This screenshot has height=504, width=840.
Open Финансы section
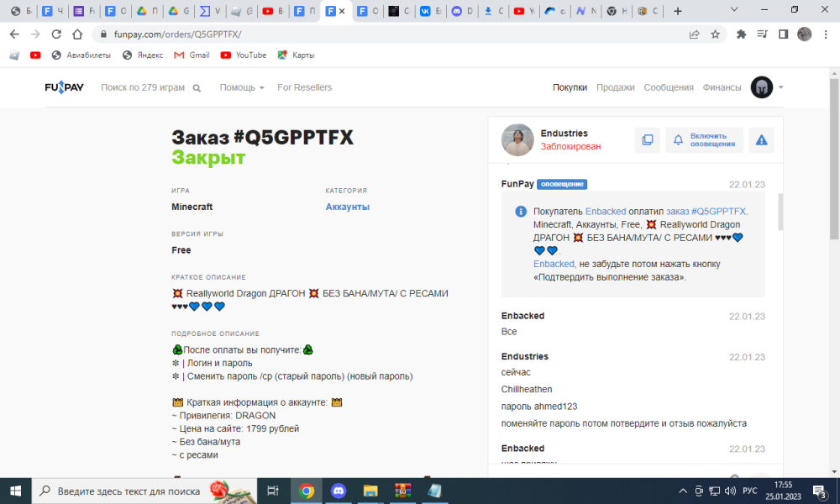[x=722, y=87]
